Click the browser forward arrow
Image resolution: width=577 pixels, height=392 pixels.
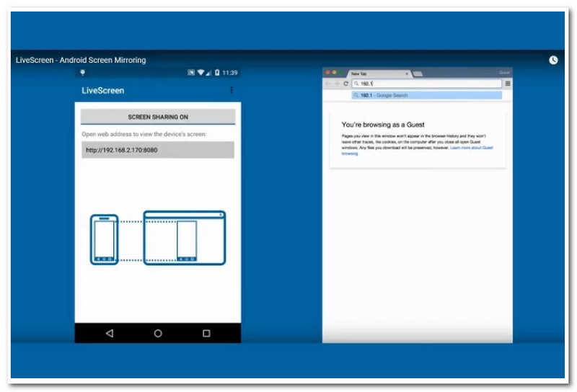click(x=336, y=84)
